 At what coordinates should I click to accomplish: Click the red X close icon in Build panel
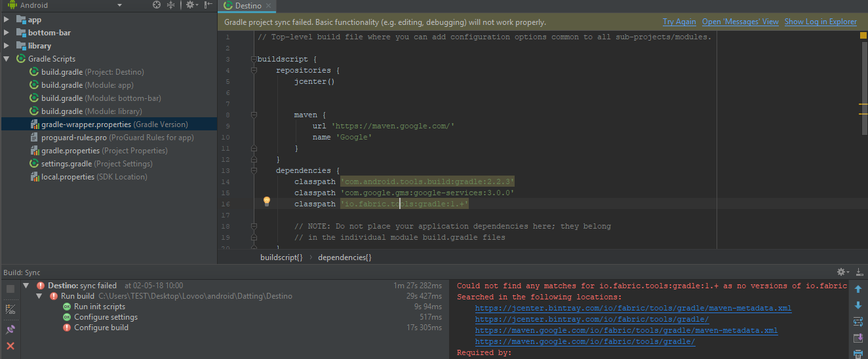(10, 346)
